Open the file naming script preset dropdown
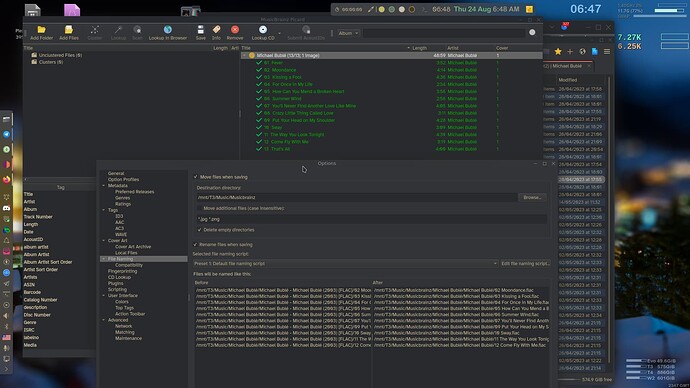Image resolution: width=690 pixels, height=388 pixels. click(345, 264)
